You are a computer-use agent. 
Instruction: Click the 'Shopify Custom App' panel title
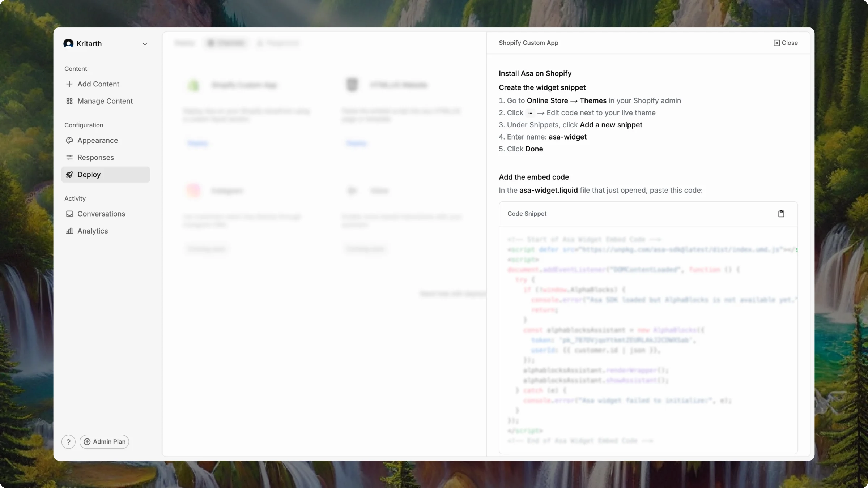(528, 43)
